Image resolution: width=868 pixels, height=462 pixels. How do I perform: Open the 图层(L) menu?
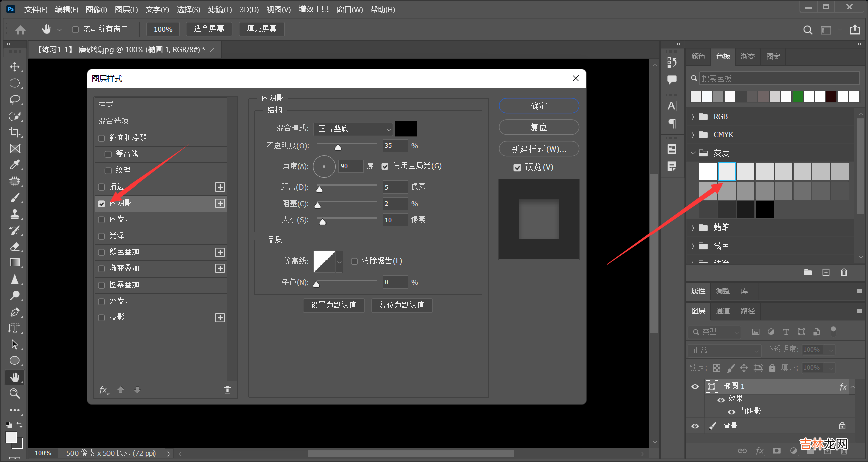click(x=126, y=10)
